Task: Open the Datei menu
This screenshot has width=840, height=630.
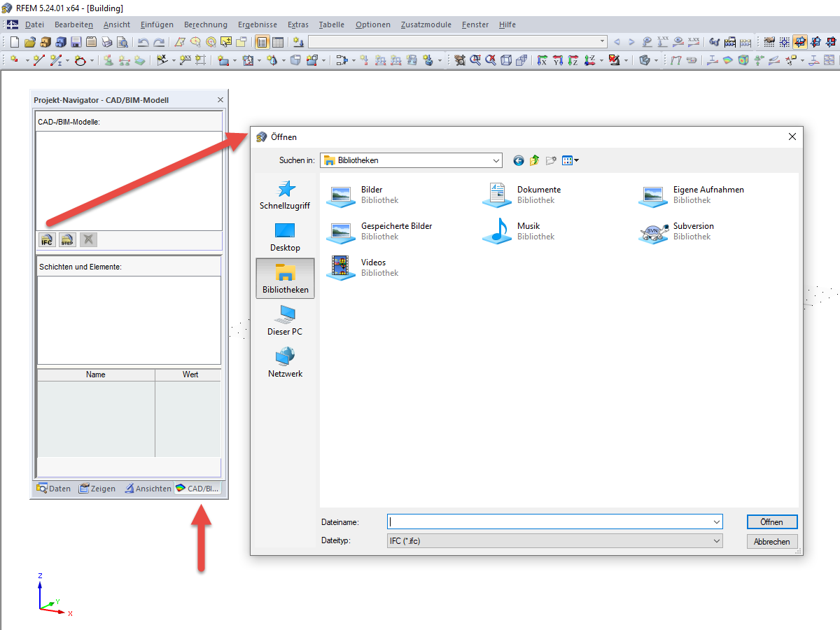Action: pyautogui.click(x=34, y=24)
